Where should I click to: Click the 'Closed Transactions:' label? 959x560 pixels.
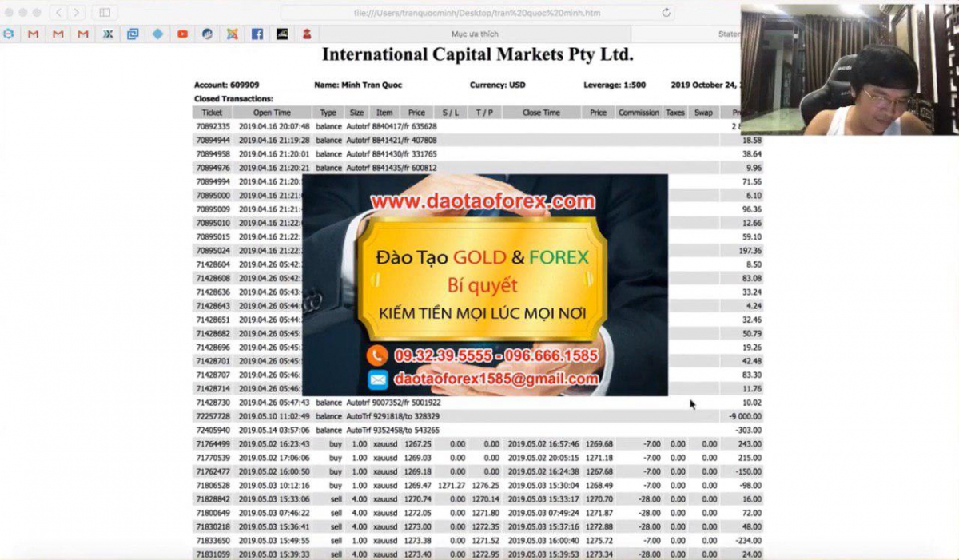(x=233, y=99)
